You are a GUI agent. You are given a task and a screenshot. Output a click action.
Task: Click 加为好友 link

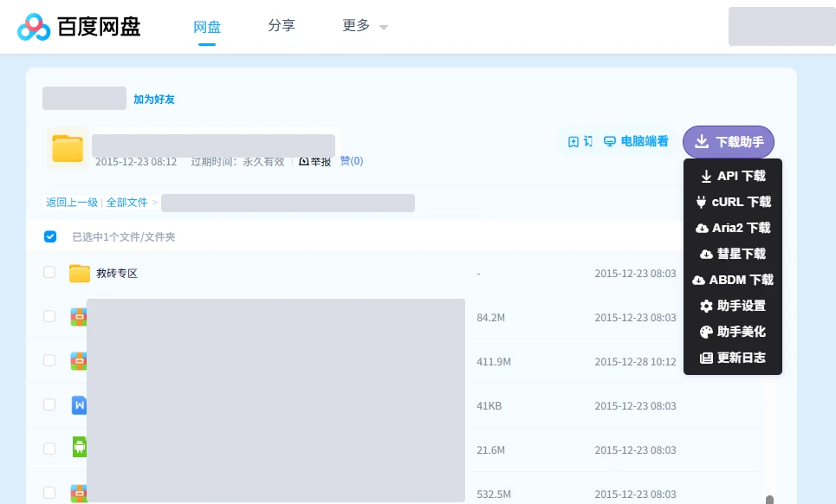click(x=154, y=99)
